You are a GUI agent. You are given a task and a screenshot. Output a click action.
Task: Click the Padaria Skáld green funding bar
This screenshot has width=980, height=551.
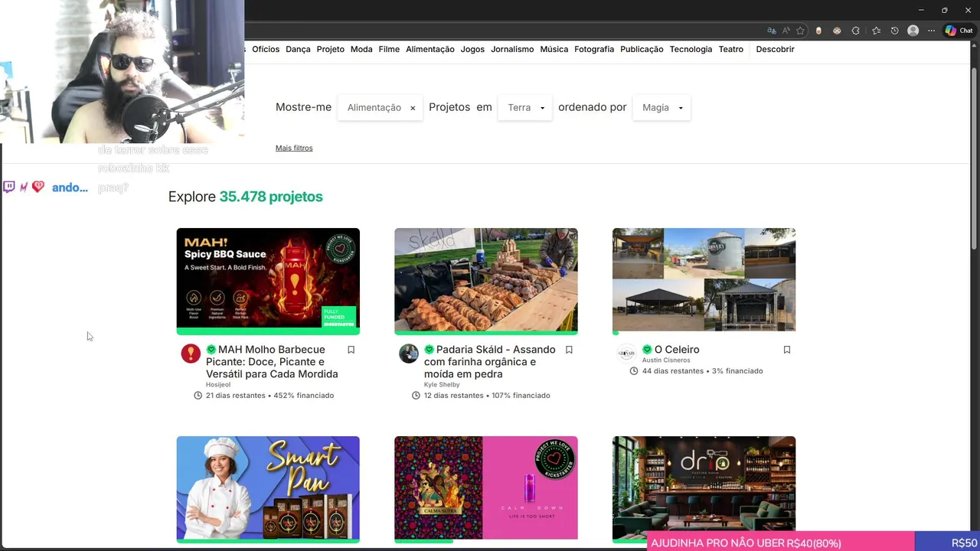(486, 333)
